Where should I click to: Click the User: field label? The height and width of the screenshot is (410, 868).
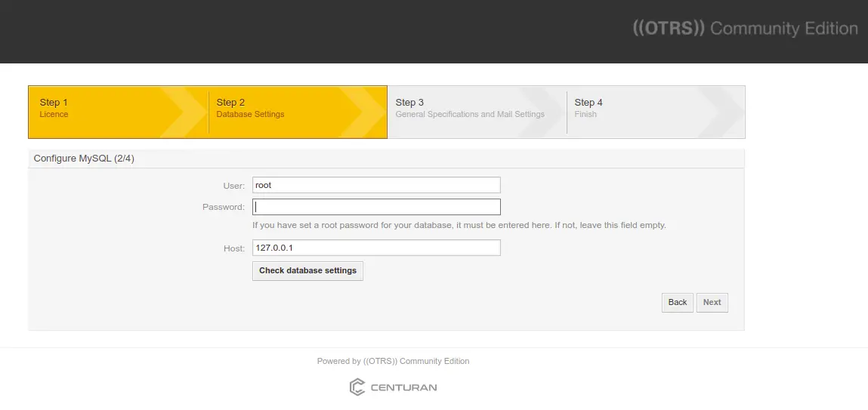click(x=233, y=186)
